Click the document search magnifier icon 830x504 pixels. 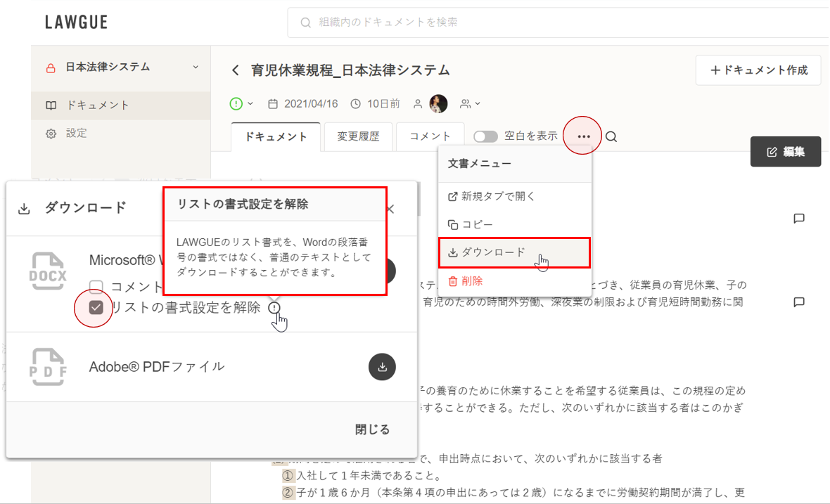pos(611,137)
